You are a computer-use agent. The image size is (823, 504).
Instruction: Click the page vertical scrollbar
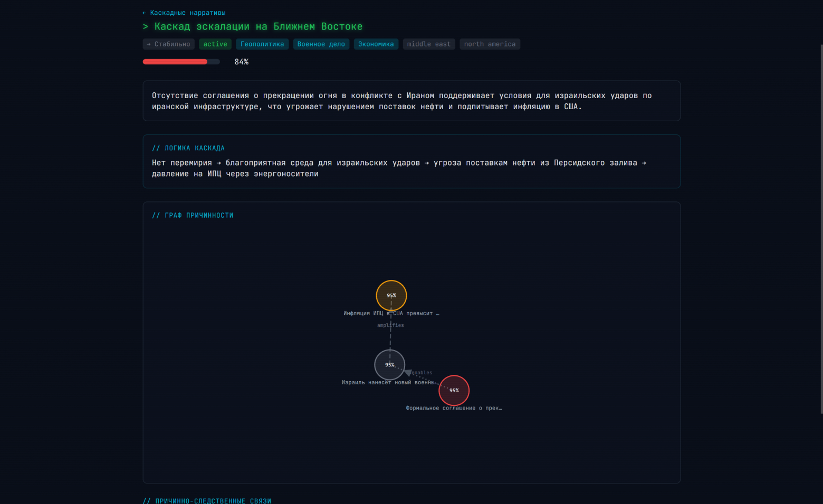click(821, 229)
